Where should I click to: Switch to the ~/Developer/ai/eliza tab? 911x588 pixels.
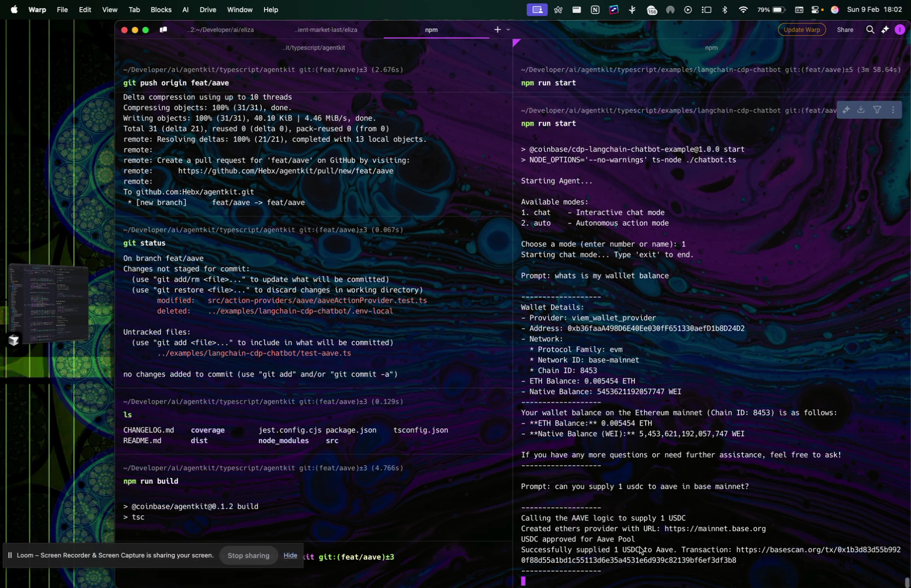(x=220, y=29)
